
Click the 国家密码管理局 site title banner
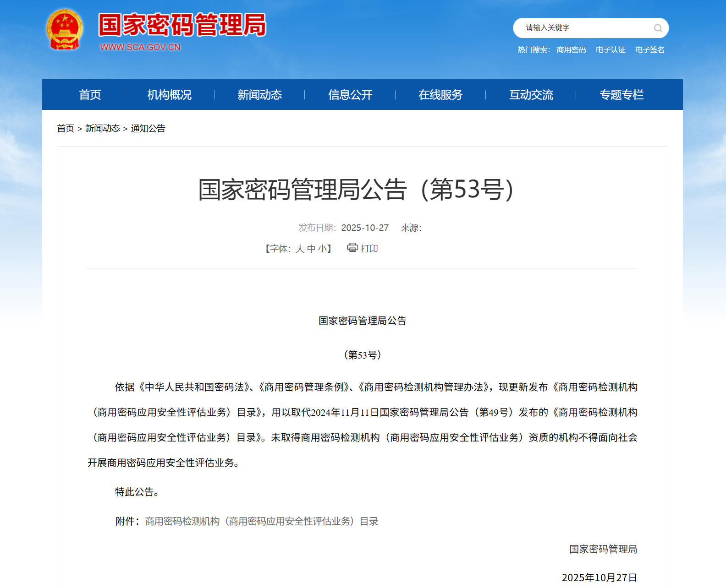click(182, 25)
